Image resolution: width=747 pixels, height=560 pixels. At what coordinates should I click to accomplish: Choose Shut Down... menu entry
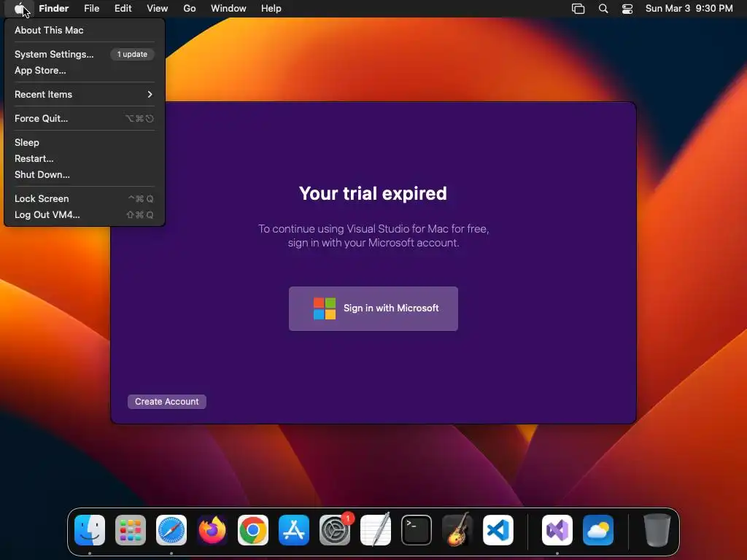[85, 174]
